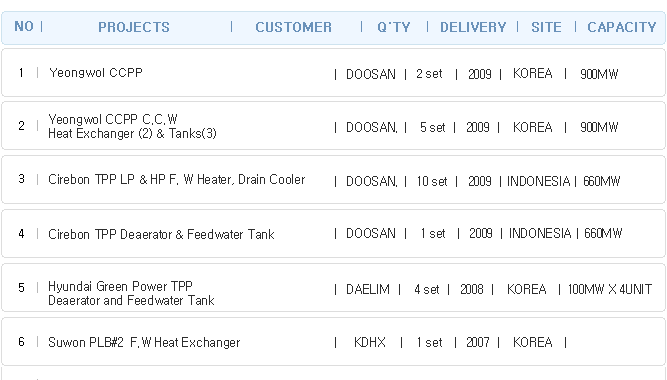
Task: Select Suwon PLB#2 F.W Heat Exchanger row
Action: click(x=333, y=342)
